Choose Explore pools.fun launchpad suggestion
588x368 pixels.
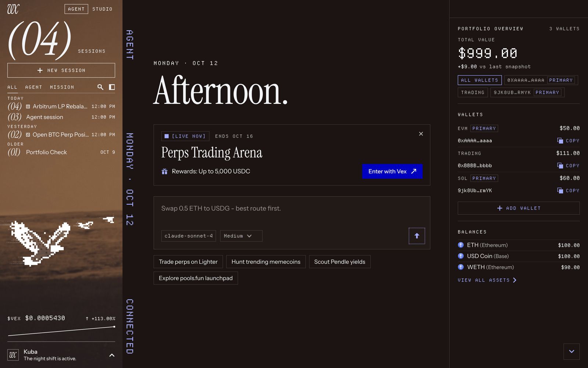click(x=196, y=278)
